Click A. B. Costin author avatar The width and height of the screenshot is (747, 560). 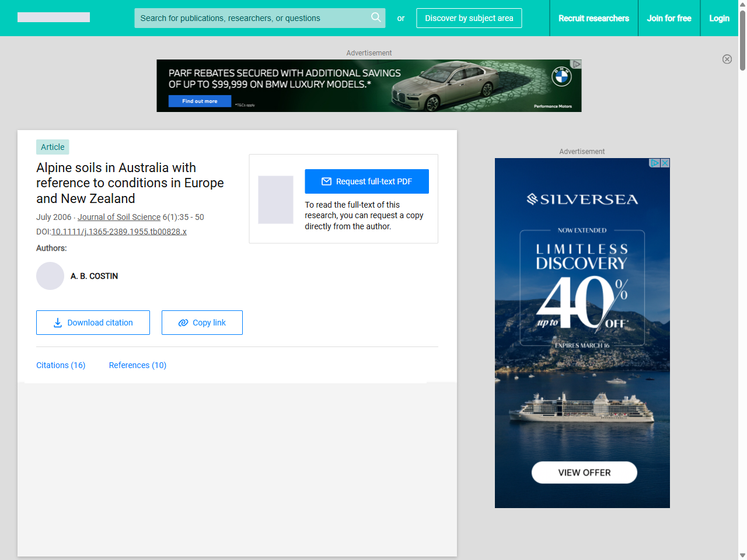(x=50, y=276)
